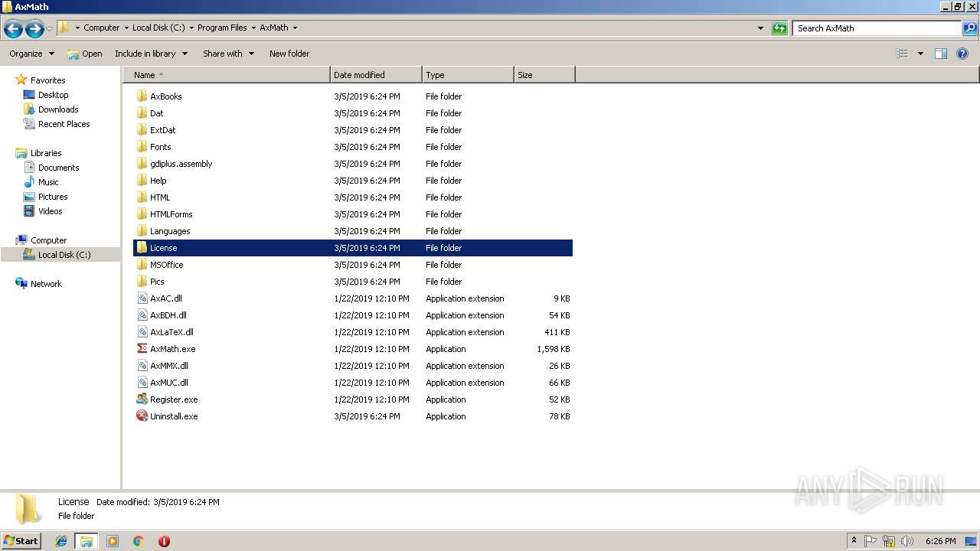980x551 pixels.
Task: Select the AxMUC.dll file
Action: click(x=353, y=383)
